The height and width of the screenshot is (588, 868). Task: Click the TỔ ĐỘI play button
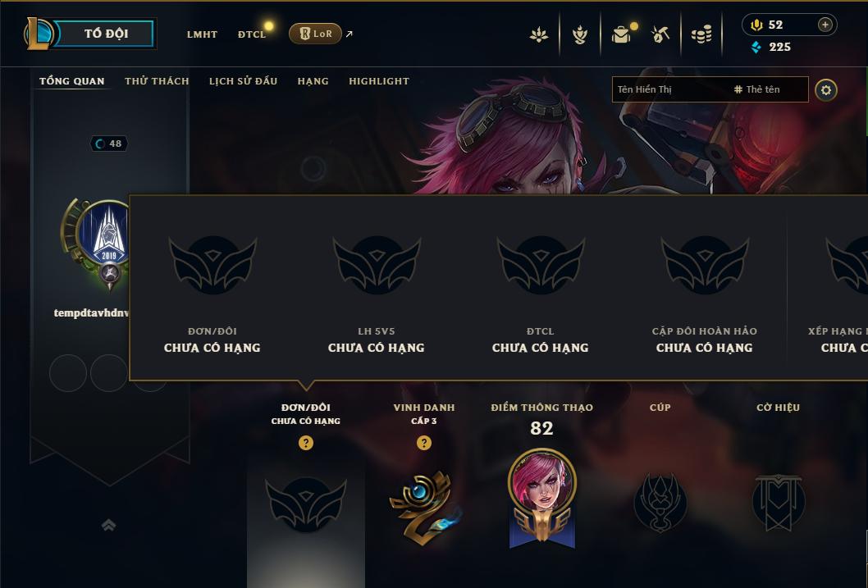pyautogui.click(x=105, y=34)
